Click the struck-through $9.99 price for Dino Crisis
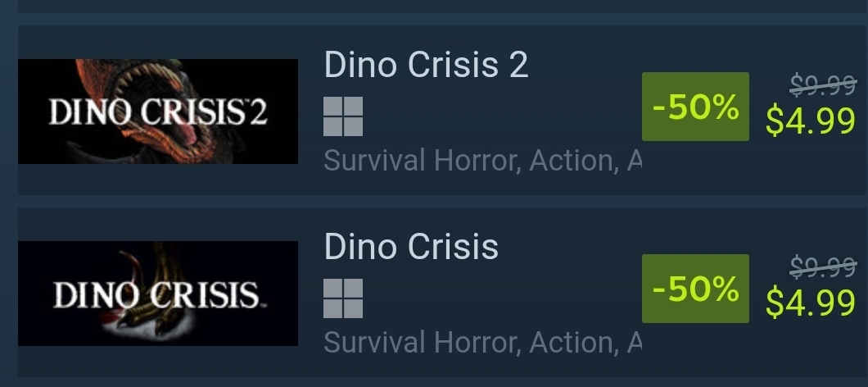The image size is (868, 387). (x=823, y=266)
